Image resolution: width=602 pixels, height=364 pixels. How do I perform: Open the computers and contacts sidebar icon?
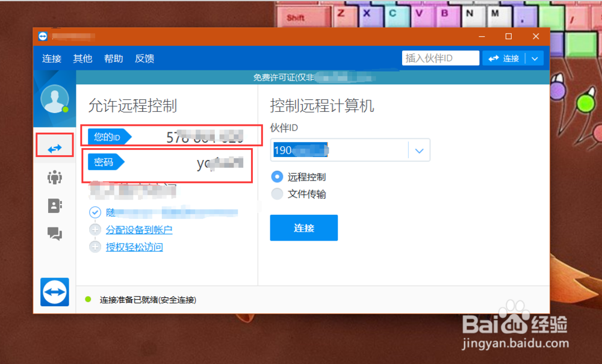click(x=54, y=206)
